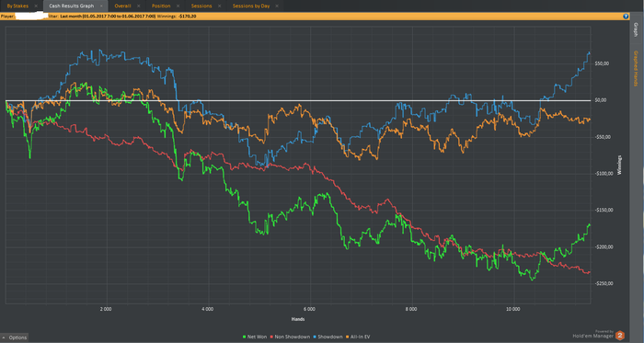The width and height of the screenshot is (644, 343).
Task: Click the Last month date filter text
Action: pyautogui.click(x=108, y=17)
